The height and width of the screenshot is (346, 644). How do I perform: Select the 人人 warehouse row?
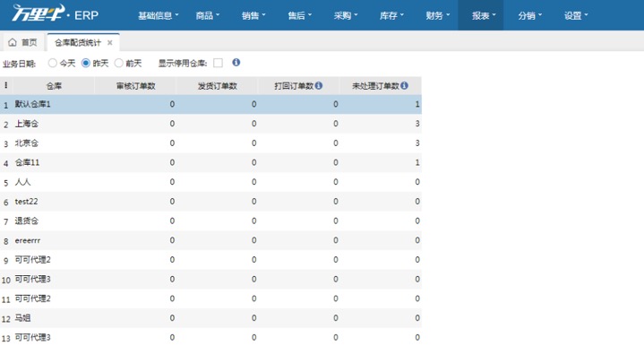tap(210, 182)
